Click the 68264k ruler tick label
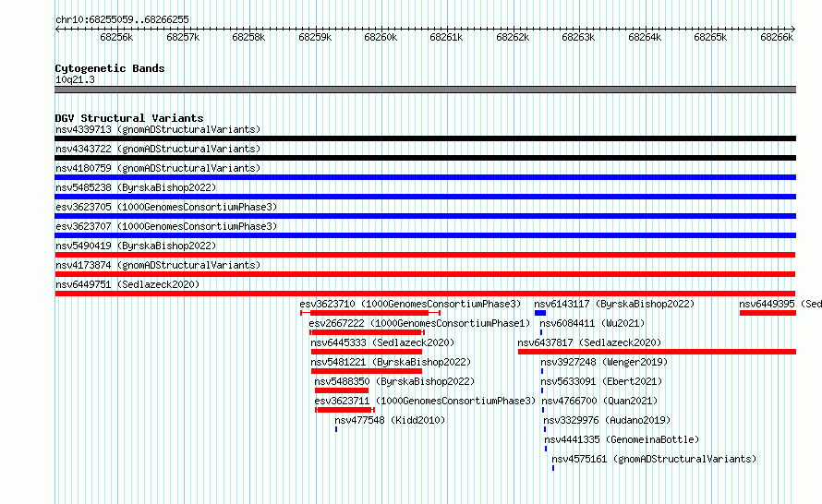The height and width of the screenshot is (504, 822). coord(645,37)
